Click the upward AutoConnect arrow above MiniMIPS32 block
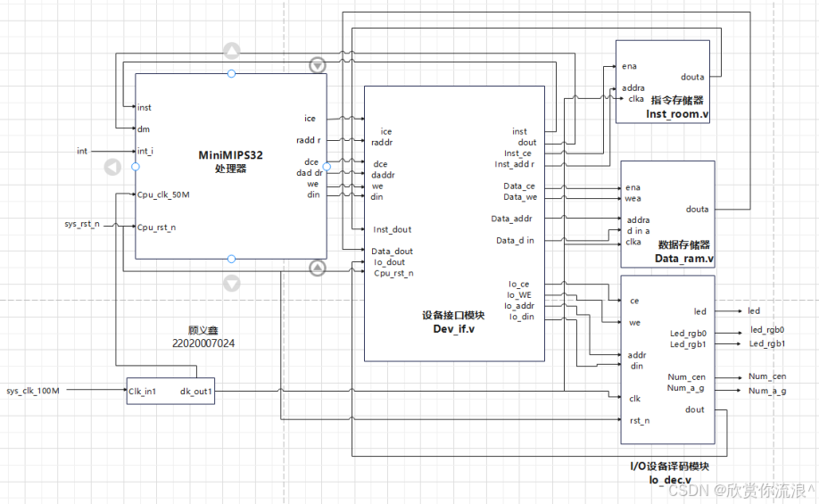The image size is (819, 504). [x=232, y=51]
